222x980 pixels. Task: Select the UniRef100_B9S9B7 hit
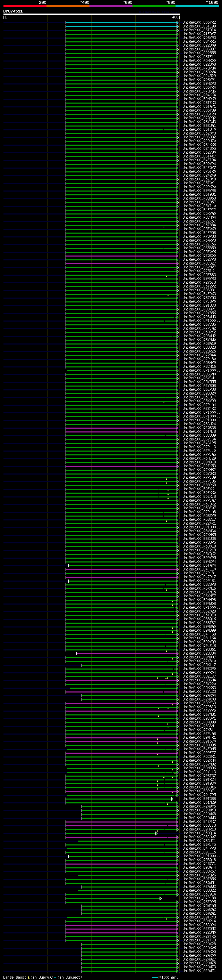click(x=199, y=49)
